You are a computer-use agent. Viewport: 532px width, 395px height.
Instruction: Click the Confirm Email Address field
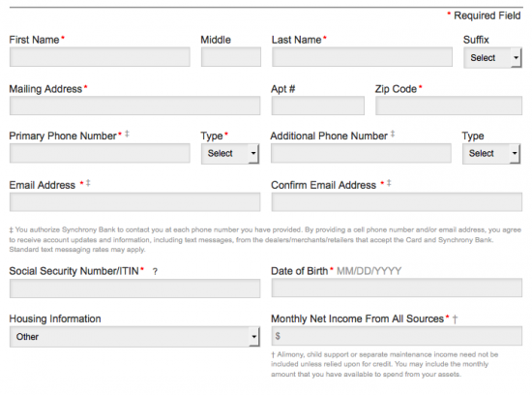coord(397,202)
